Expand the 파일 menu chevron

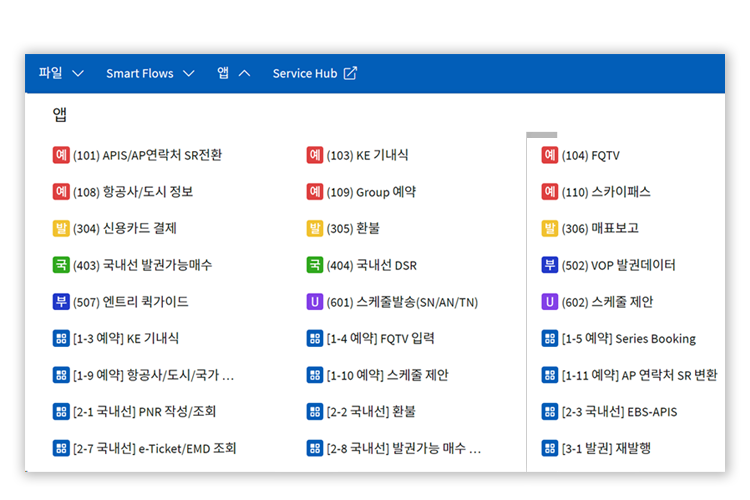(78, 74)
